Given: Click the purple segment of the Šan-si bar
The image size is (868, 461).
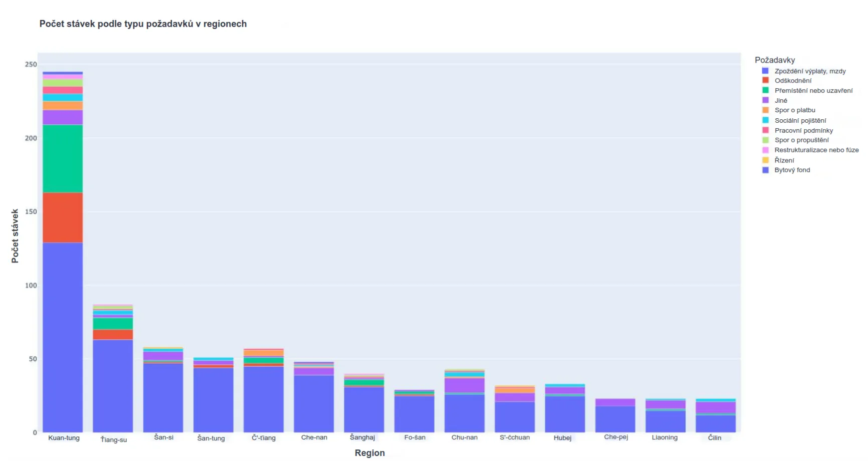Looking at the screenshot, I should pyautogui.click(x=163, y=356).
